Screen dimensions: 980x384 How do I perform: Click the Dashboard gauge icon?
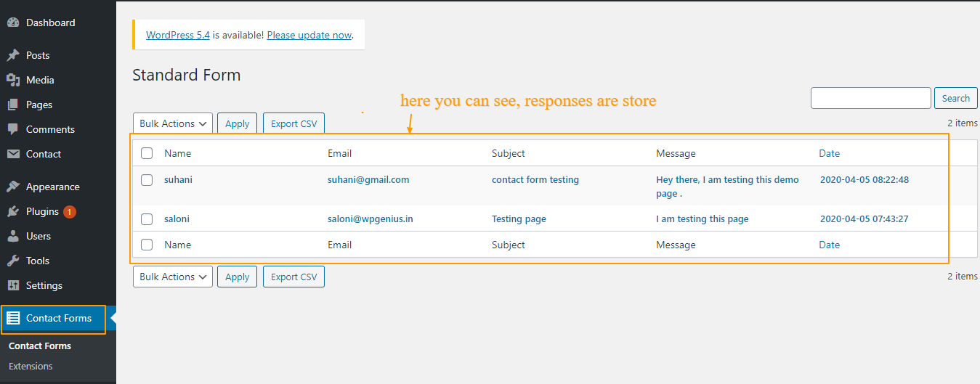click(x=12, y=23)
